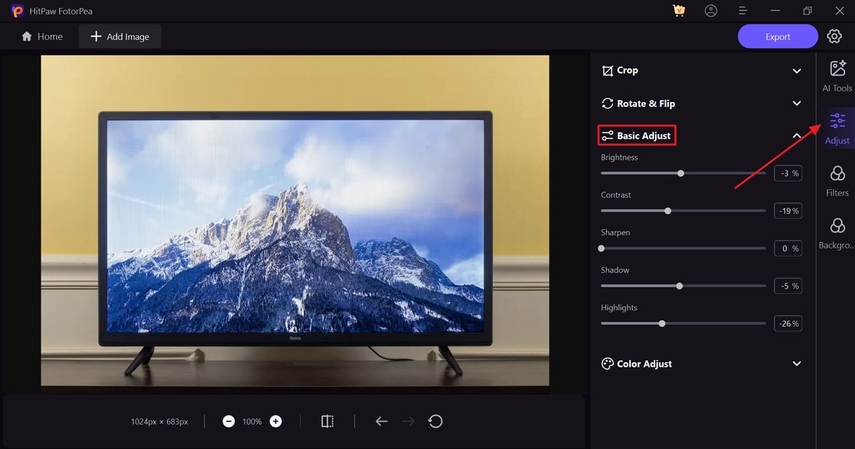Go to the Home tab
855x449 pixels.
42,37
